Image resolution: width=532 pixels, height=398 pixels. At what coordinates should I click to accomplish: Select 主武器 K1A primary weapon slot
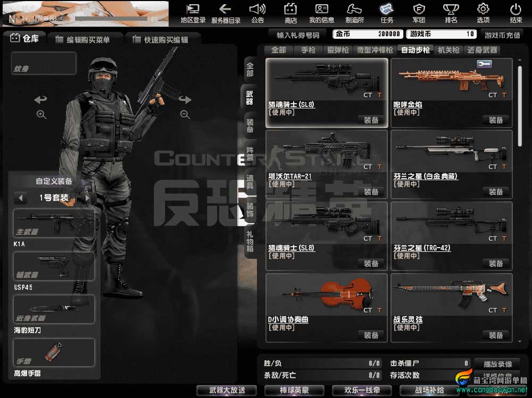(54, 223)
